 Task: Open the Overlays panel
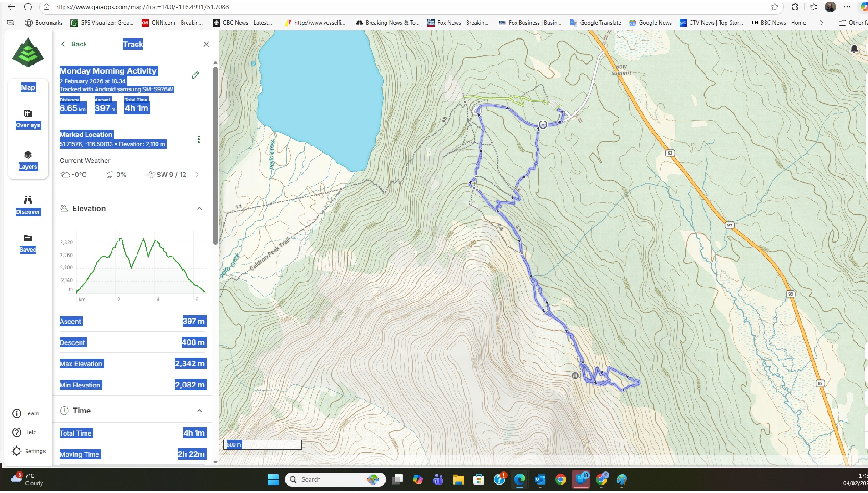pos(28,118)
